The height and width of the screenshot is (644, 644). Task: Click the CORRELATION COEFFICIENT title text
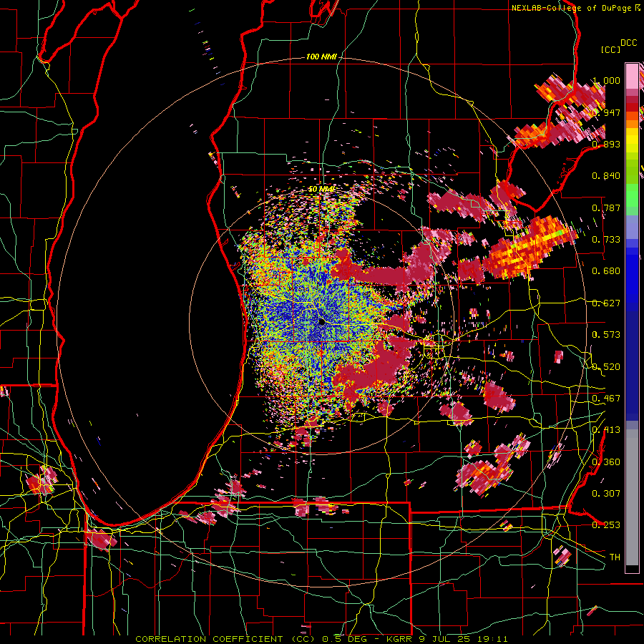(x=209, y=639)
